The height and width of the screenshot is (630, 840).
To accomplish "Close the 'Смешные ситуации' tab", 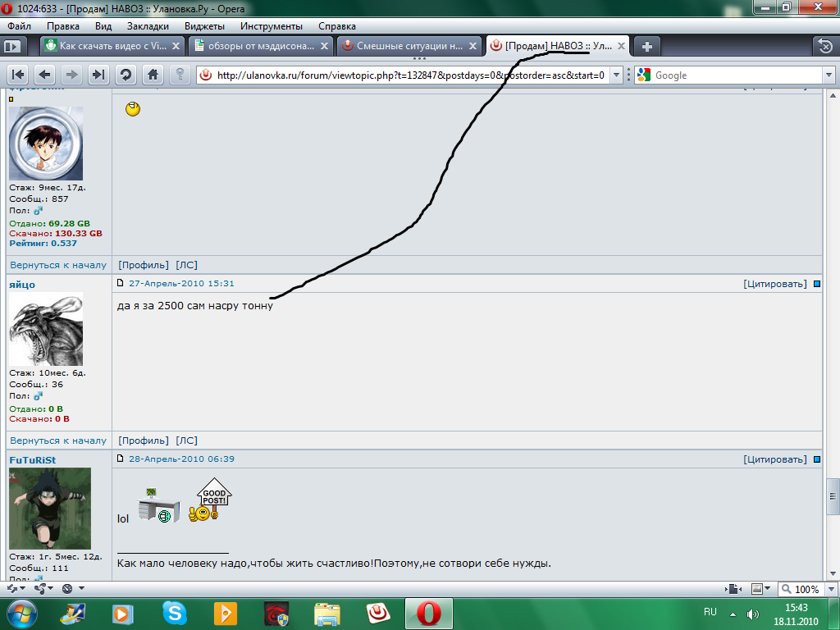I will [472, 46].
